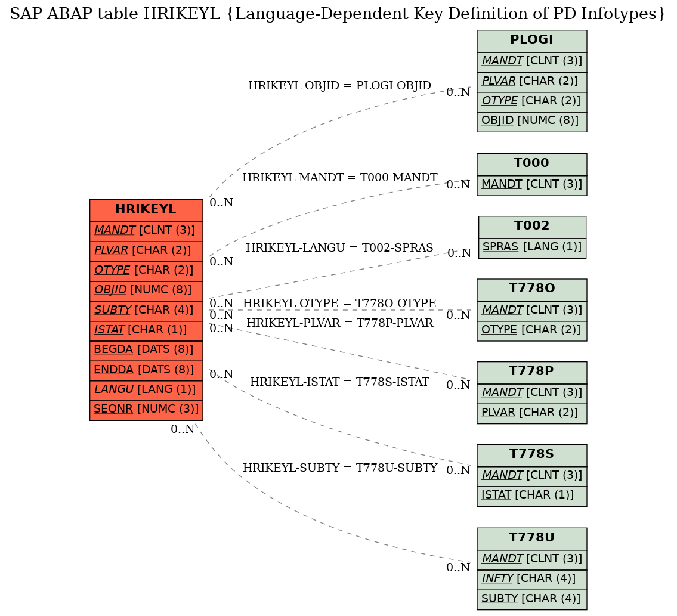This screenshot has width=677, height=616.
Task: Select MANDT [CLNT (3)] row in T778S
Action: 531,476
